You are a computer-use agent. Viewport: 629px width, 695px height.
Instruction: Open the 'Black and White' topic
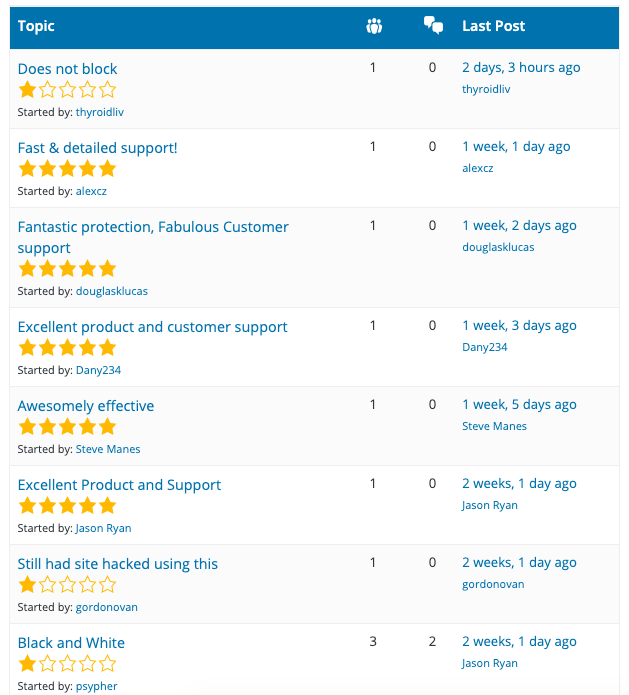click(x=71, y=643)
